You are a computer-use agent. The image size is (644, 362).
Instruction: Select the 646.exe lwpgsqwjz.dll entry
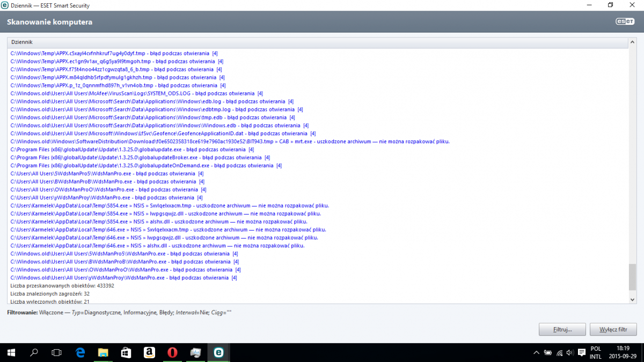coord(164,238)
